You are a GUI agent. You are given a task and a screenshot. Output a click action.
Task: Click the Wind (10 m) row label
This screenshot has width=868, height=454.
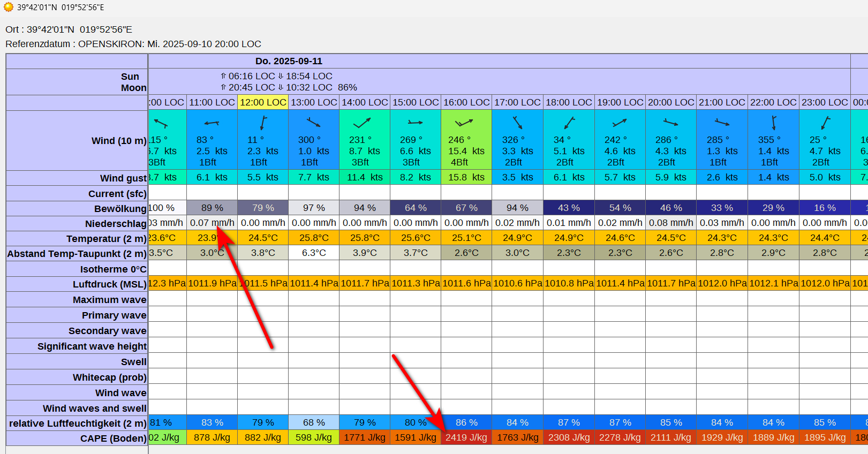pos(118,141)
